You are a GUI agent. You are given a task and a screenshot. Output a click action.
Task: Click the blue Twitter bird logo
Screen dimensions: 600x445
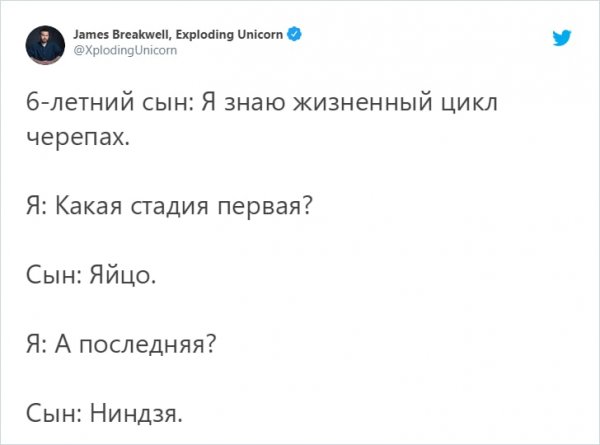tap(563, 38)
